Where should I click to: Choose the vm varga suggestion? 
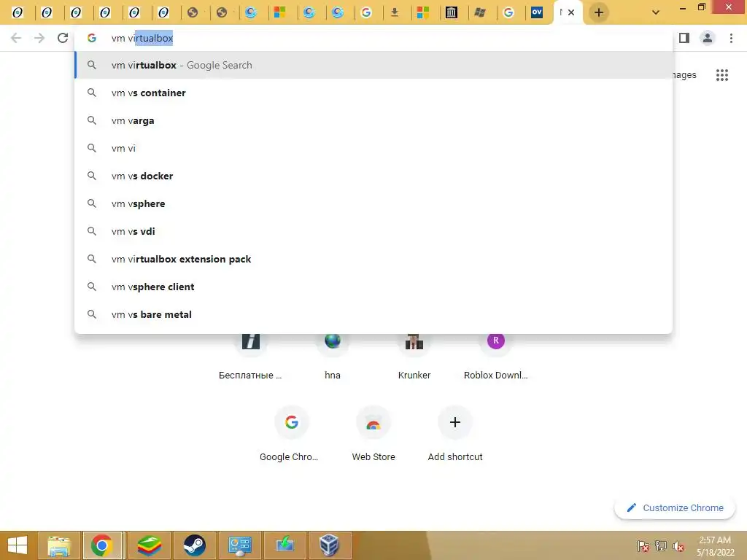coord(373,120)
